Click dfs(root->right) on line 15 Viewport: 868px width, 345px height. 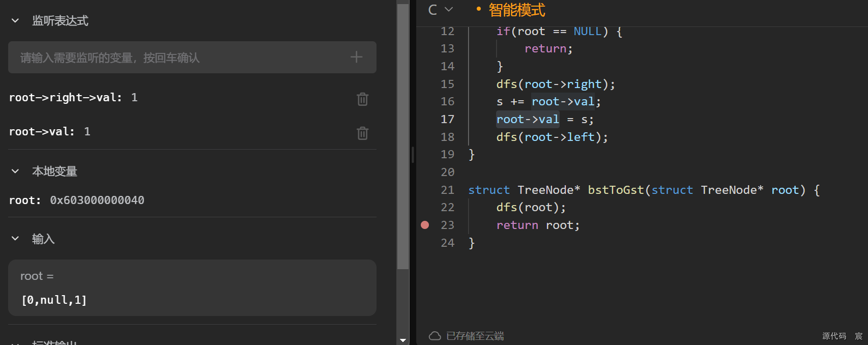tap(556, 84)
